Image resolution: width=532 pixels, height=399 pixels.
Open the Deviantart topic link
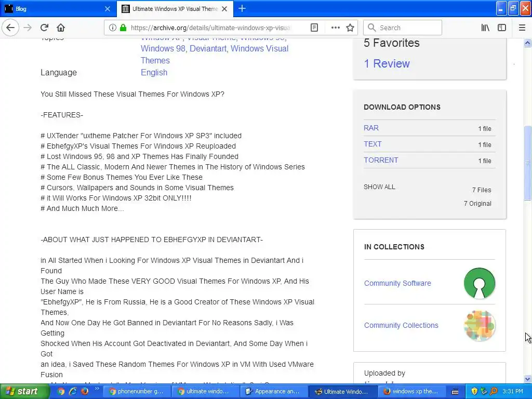tap(208, 48)
